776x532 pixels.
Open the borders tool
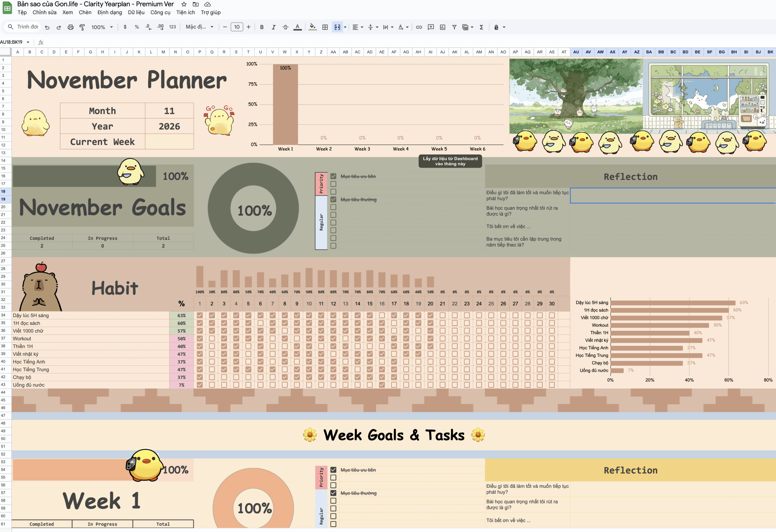point(325,27)
